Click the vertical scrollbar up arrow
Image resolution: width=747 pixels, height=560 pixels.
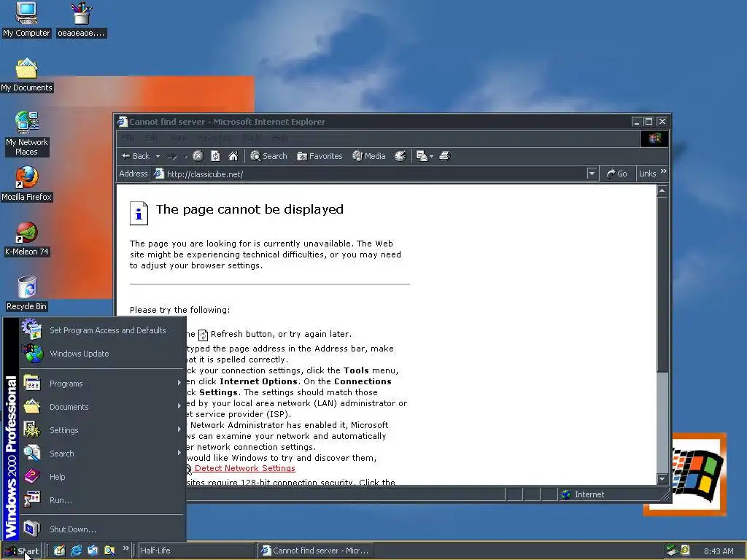662,191
